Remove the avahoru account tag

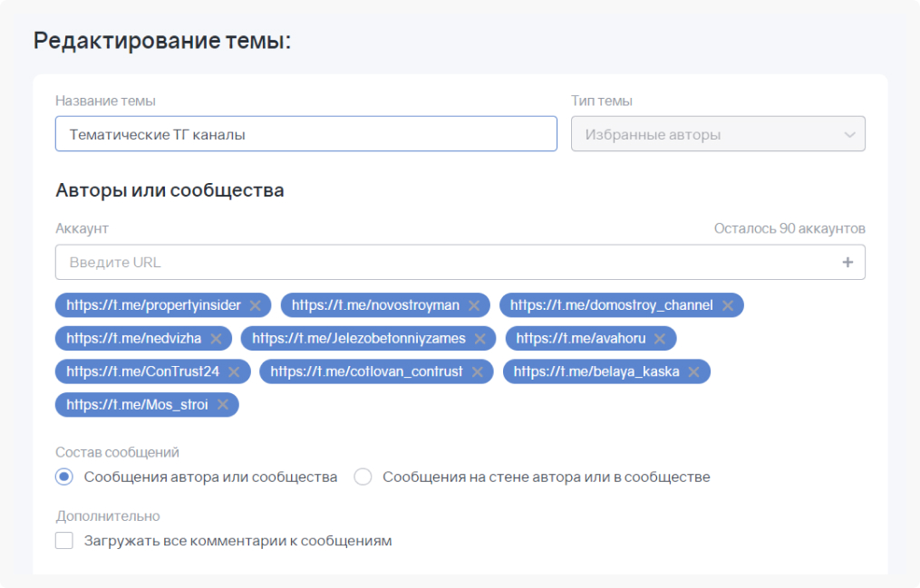(x=660, y=339)
